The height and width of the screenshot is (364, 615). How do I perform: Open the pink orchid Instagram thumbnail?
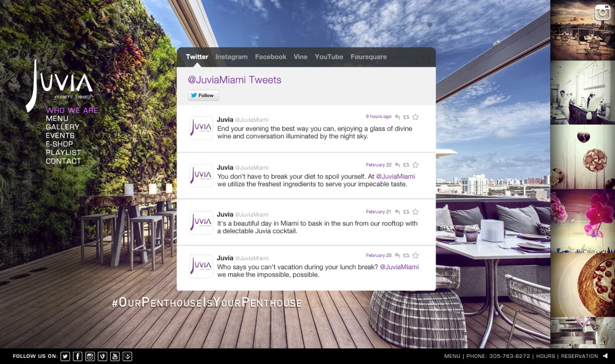(x=582, y=221)
